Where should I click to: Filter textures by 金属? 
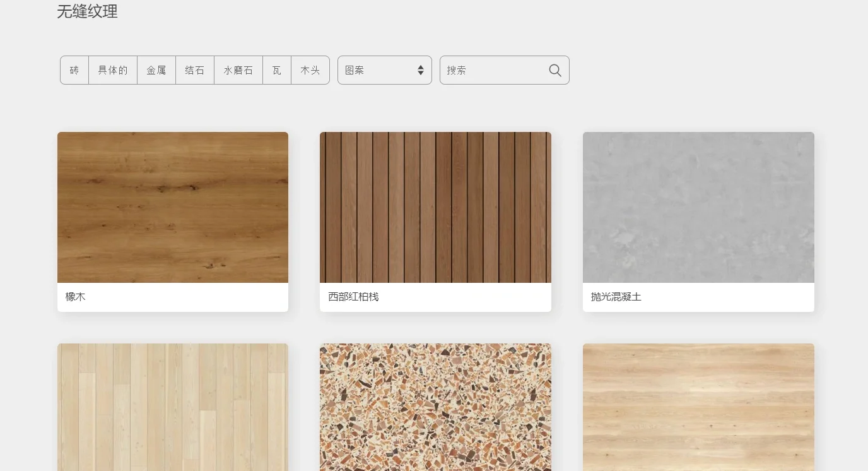[x=156, y=70]
